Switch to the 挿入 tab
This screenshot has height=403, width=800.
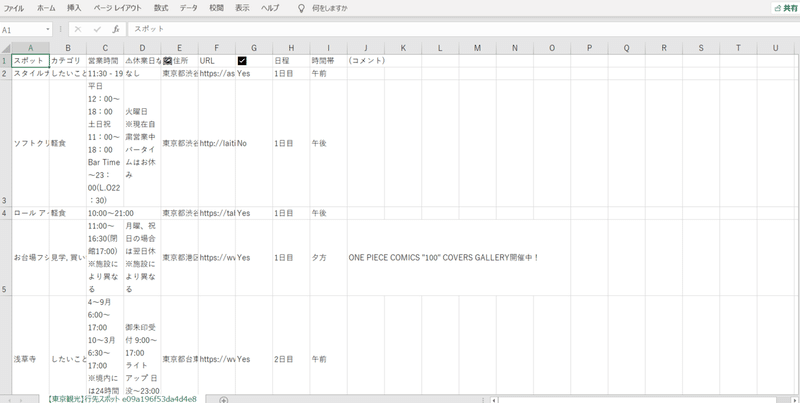(x=74, y=8)
